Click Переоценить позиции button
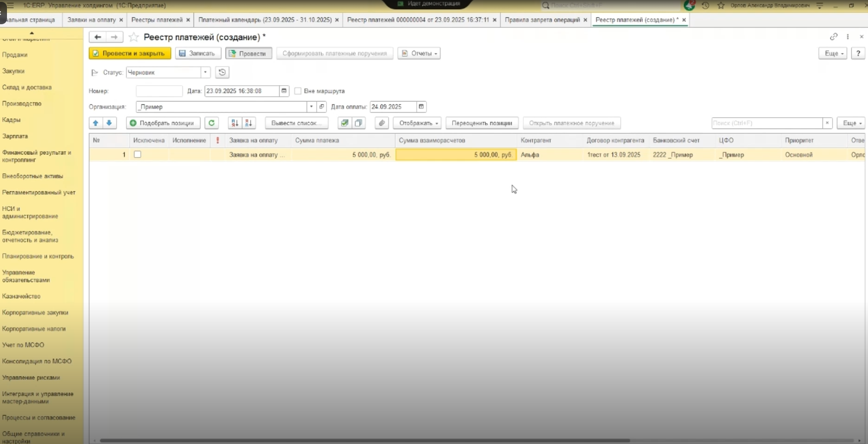The height and width of the screenshot is (444, 868). 482,123
